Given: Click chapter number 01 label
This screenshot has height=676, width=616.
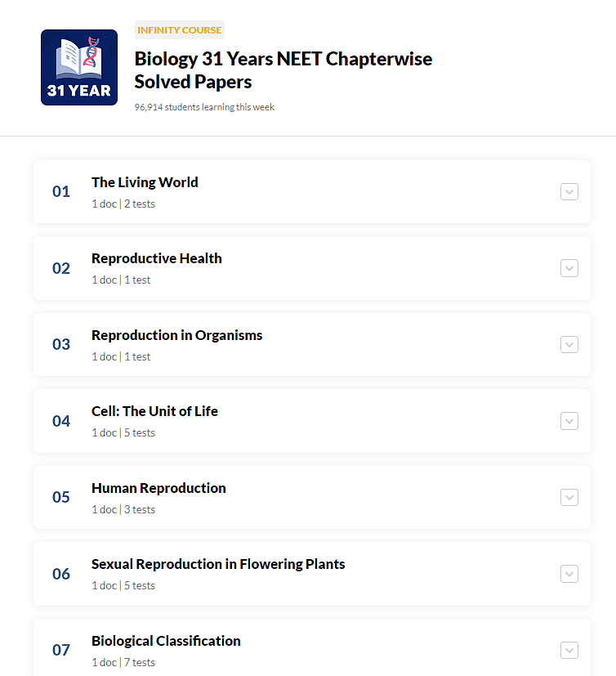Looking at the screenshot, I should tap(61, 191).
